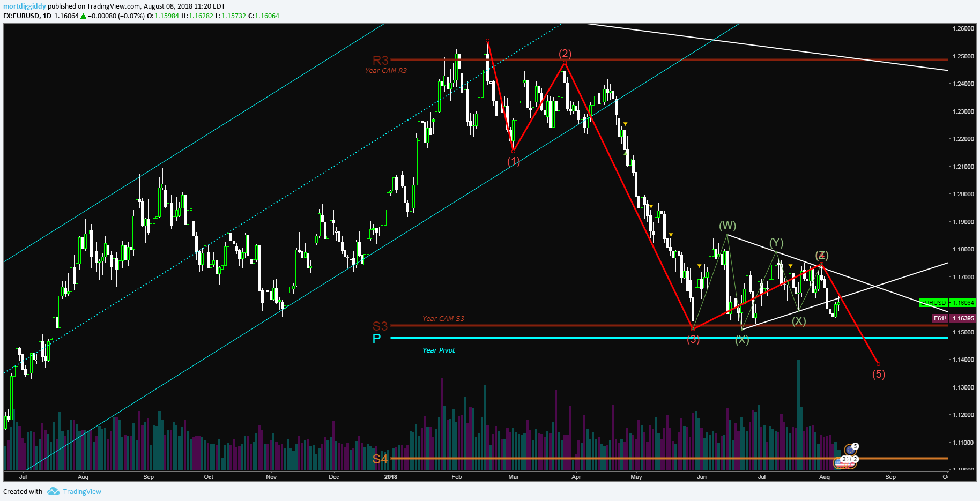Click the Dec date axis label

pos(334,477)
